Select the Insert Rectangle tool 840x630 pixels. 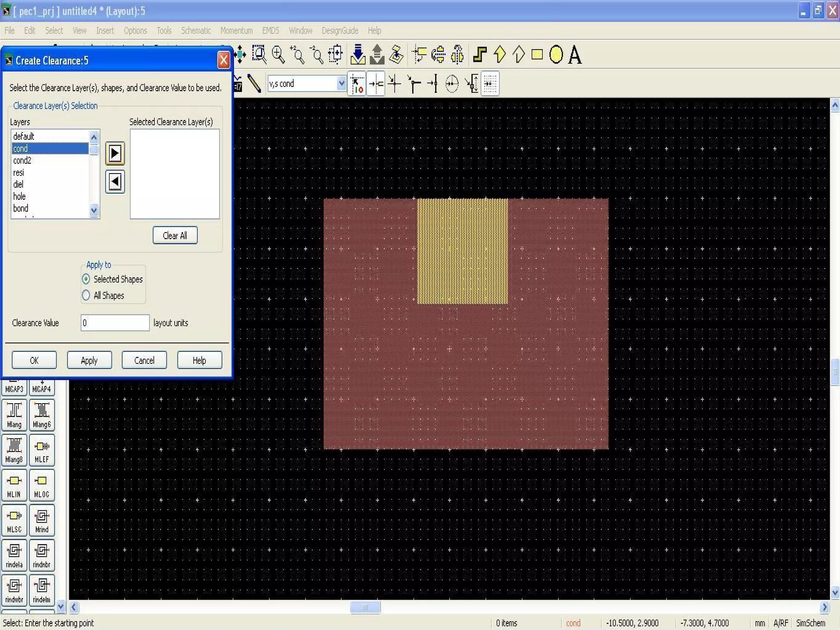(537, 55)
